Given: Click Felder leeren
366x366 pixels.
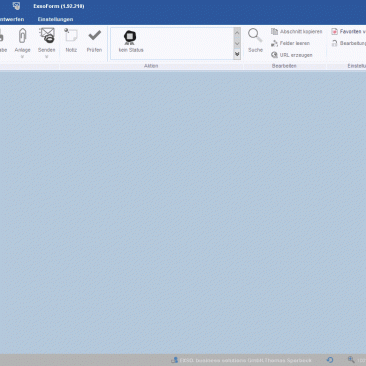Looking at the screenshot, I should point(290,43).
